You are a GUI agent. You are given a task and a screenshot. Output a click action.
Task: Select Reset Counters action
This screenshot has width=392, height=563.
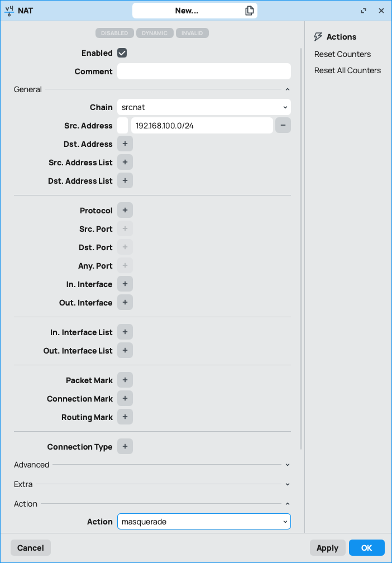point(342,54)
